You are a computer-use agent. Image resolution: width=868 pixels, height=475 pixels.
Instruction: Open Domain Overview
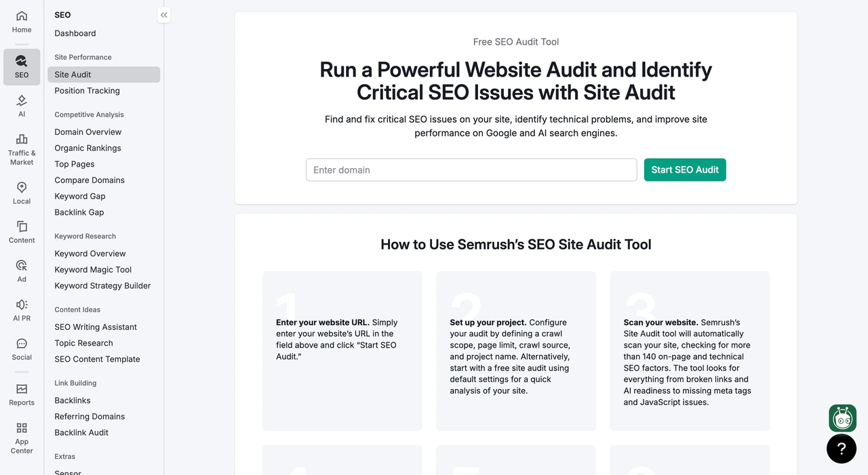point(88,132)
